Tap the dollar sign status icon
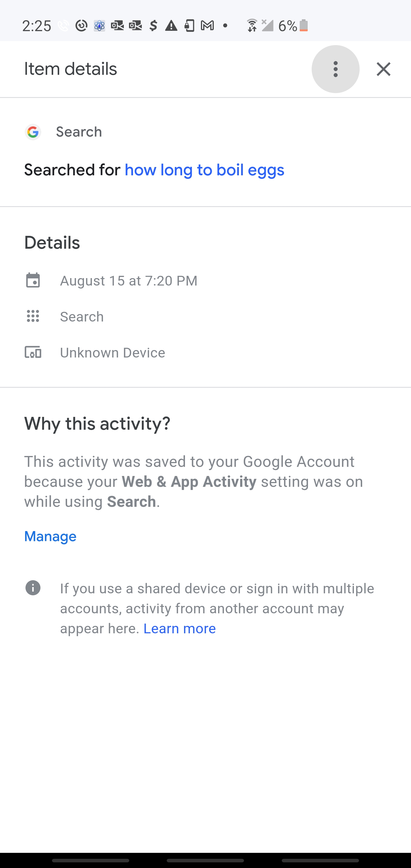Screen dimensions: 411x868 point(153,26)
